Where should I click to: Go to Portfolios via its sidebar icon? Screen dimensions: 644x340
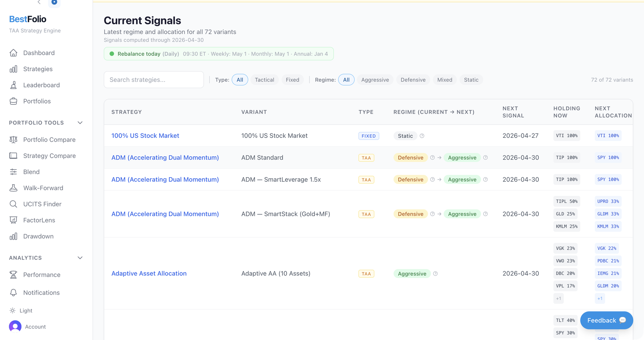[x=13, y=101]
